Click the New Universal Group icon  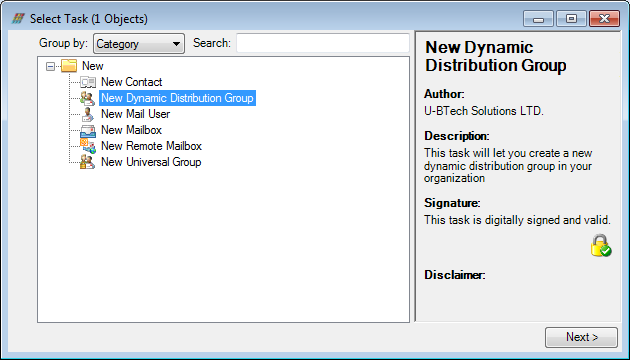click(88, 162)
